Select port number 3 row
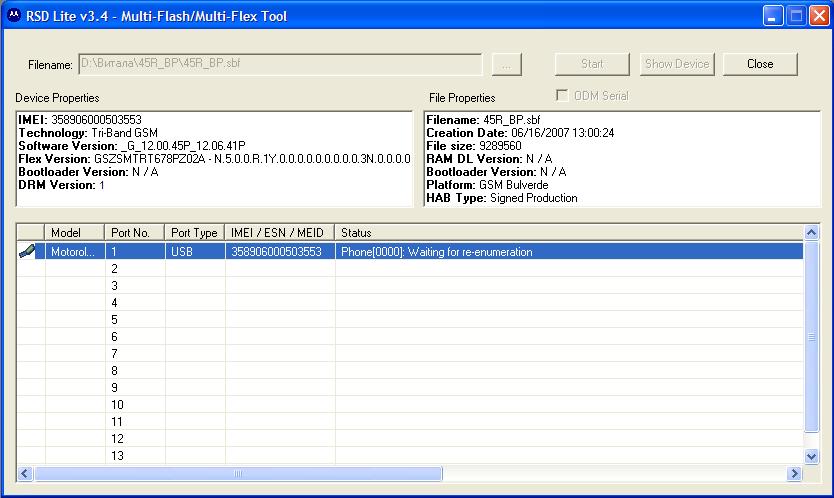The width and height of the screenshot is (834, 498). 410,286
